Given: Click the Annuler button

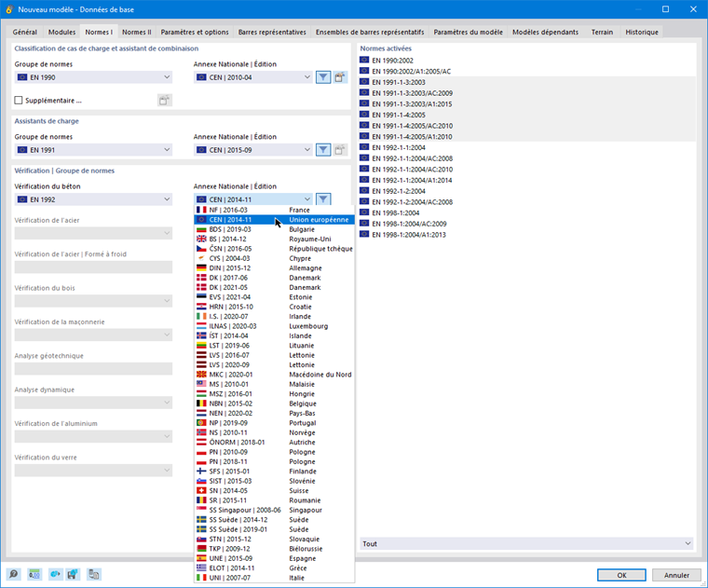Looking at the screenshot, I should (676, 575).
